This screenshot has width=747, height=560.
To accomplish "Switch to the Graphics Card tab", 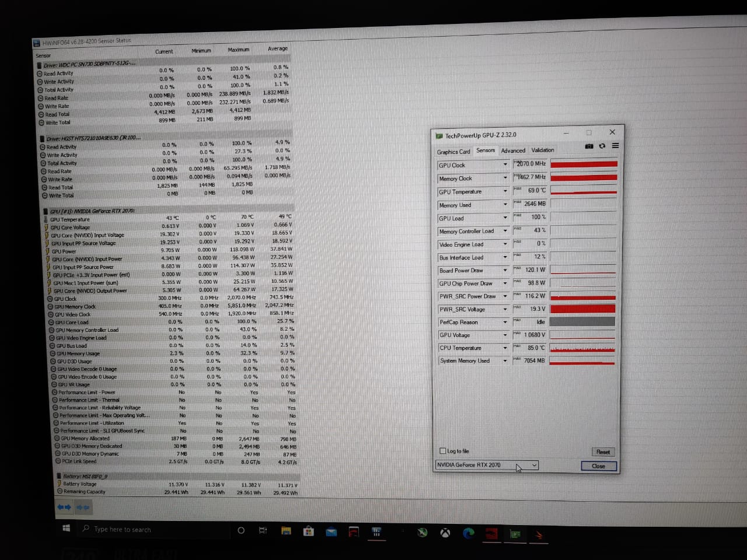I will point(453,152).
